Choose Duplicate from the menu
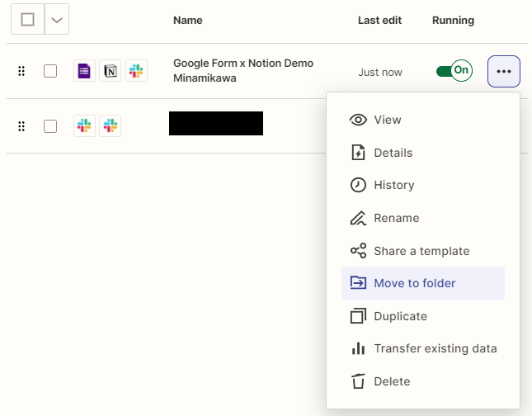 pos(423,316)
